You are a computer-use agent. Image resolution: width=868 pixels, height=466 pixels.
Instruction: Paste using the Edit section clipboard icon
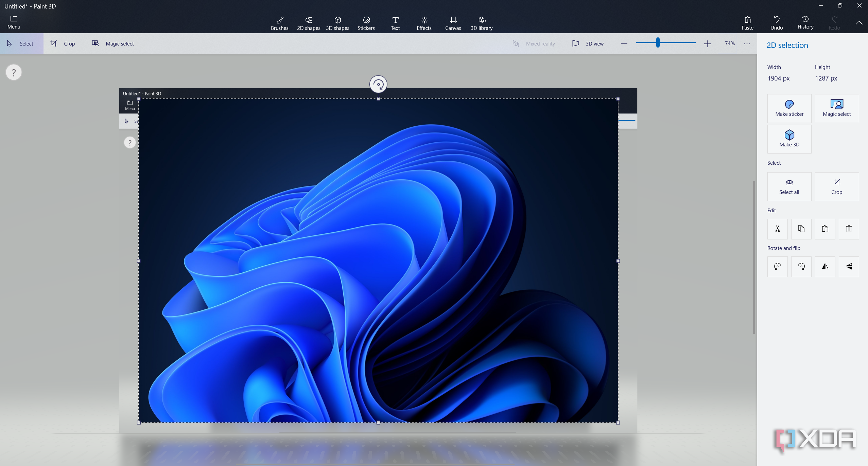(825, 229)
